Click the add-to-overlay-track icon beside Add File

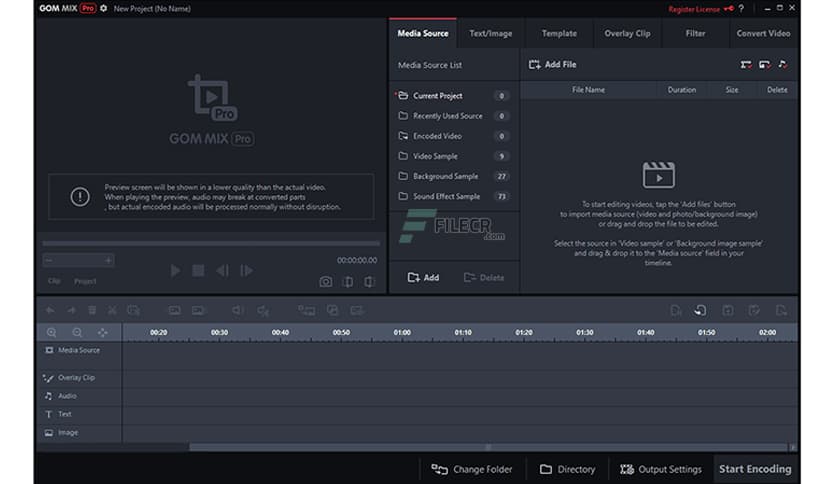765,64
